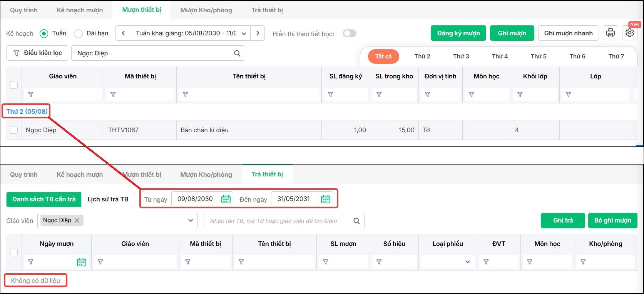Screen dimensions: 644x294
Task: Go to the previous week arrow
Action: (123, 33)
